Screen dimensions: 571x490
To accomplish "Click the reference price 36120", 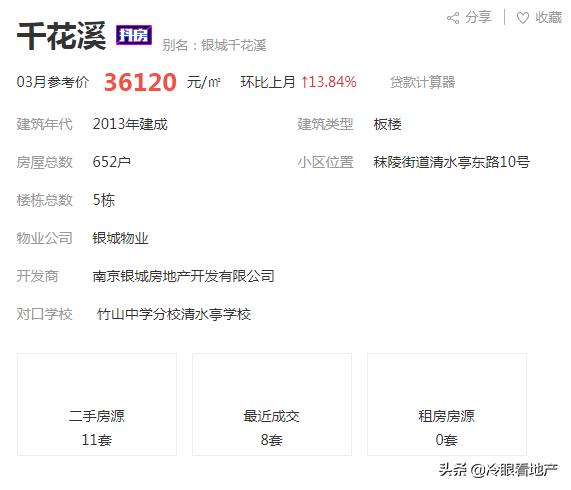I will click(140, 82).
